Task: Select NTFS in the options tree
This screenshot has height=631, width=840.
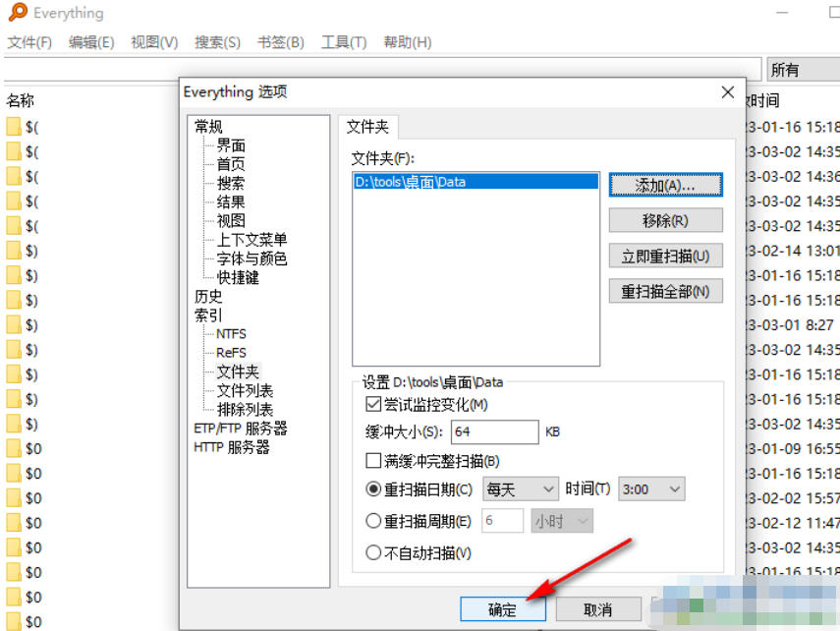Action: point(230,333)
